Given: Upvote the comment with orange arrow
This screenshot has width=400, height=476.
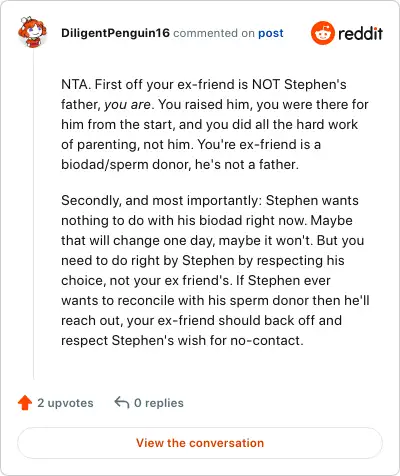Looking at the screenshot, I should [25, 403].
